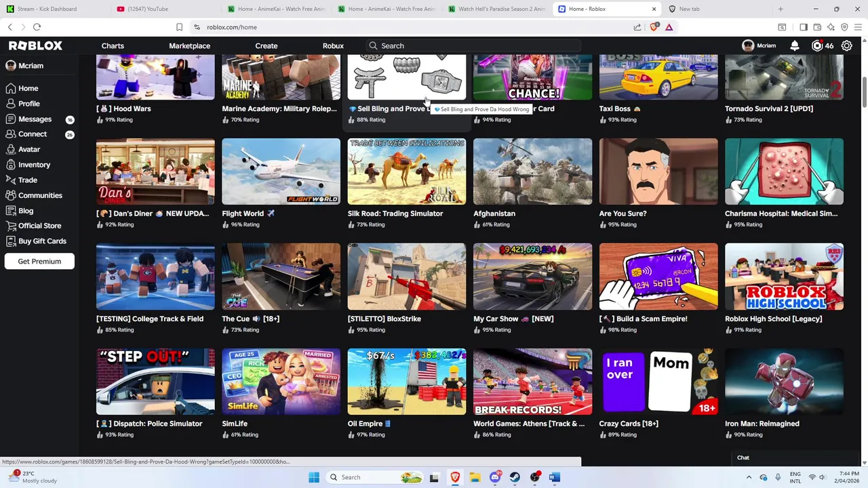868x488 pixels.
Task: Open My Car Show game thumbnail
Action: tap(532, 277)
